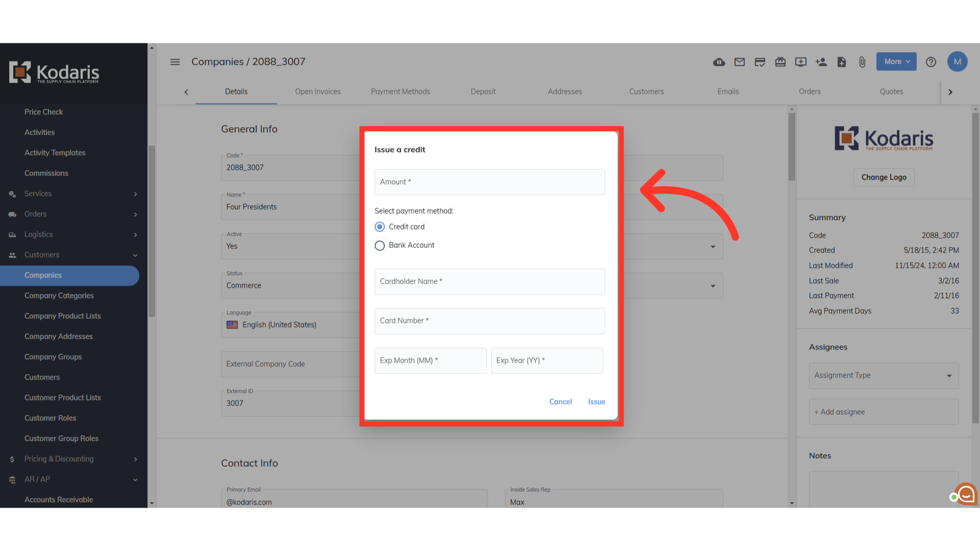The width and height of the screenshot is (980, 551).
Task: Switch to the Payment Methods tab
Action: pyautogui.click(x=400, y=92)
